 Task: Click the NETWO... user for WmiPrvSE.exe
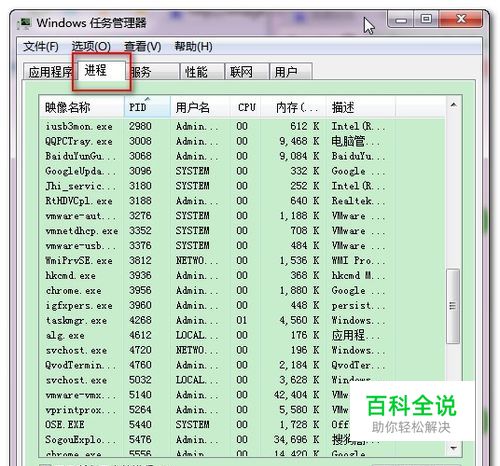[197, 260]
